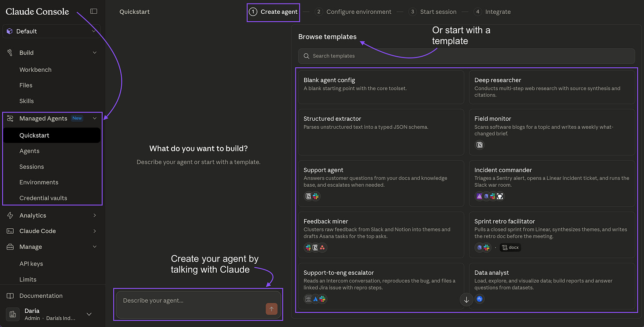The image size is (644, 327).
Task: Choose the Blank agent config template
Action: [x=381, y=87]
